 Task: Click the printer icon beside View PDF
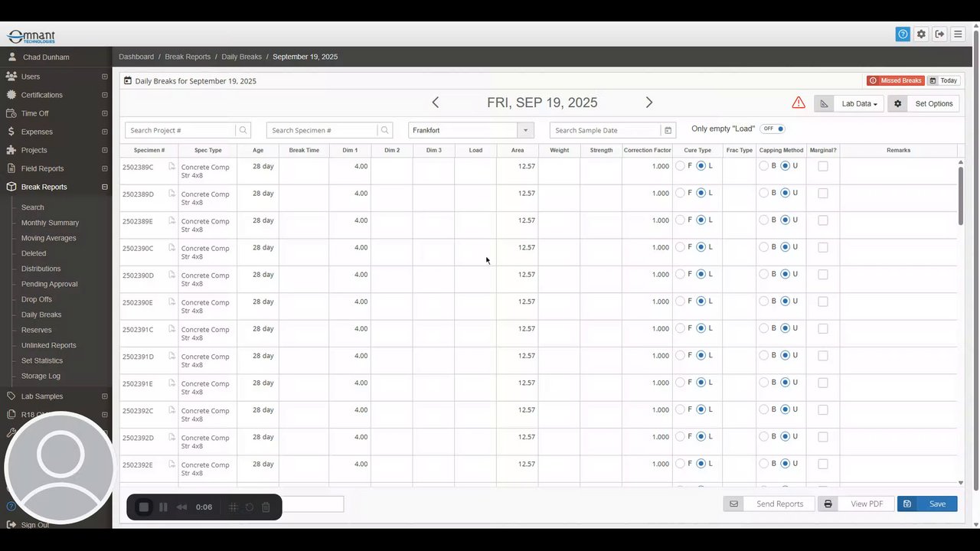tap(828, 504)
